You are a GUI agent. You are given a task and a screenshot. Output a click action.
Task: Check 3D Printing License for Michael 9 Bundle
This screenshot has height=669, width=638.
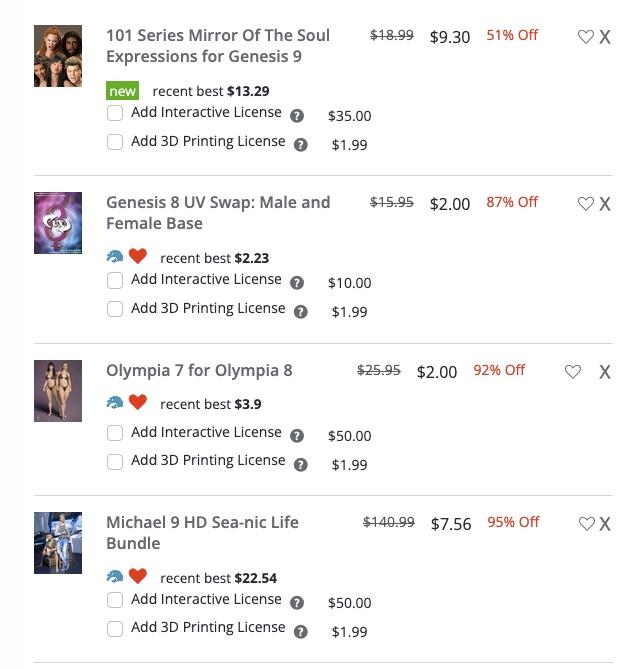pos(115,629)
